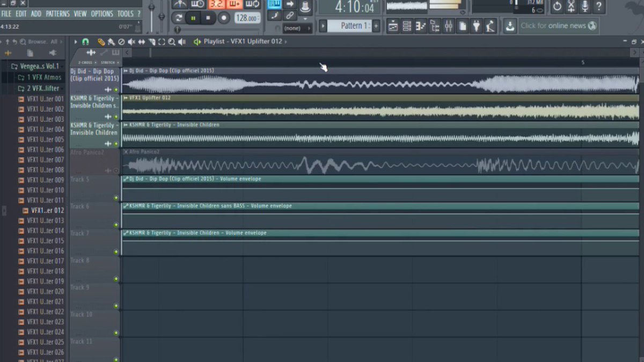
Task: Open the TOOLS menu
Action: [x=125, y=13]
